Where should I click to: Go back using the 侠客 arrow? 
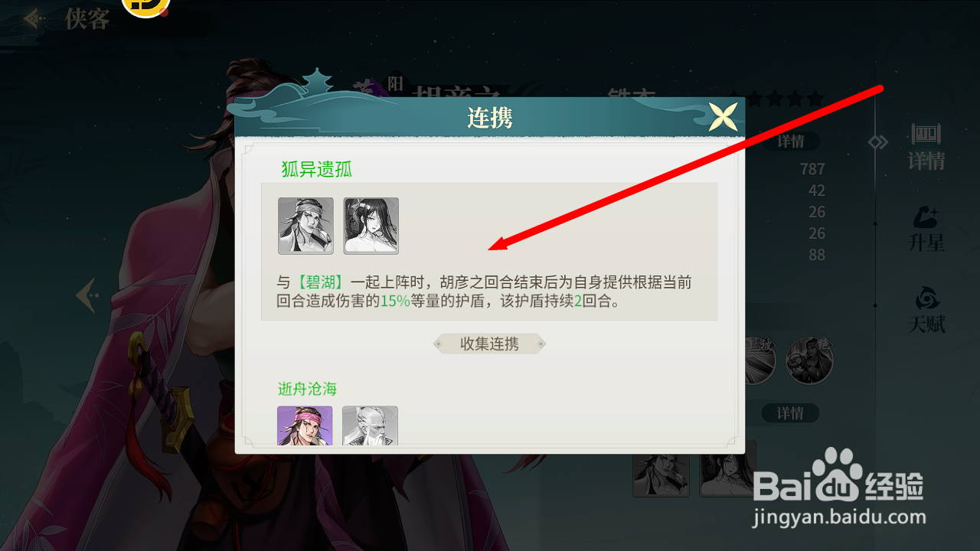click(x=32, y=18)
